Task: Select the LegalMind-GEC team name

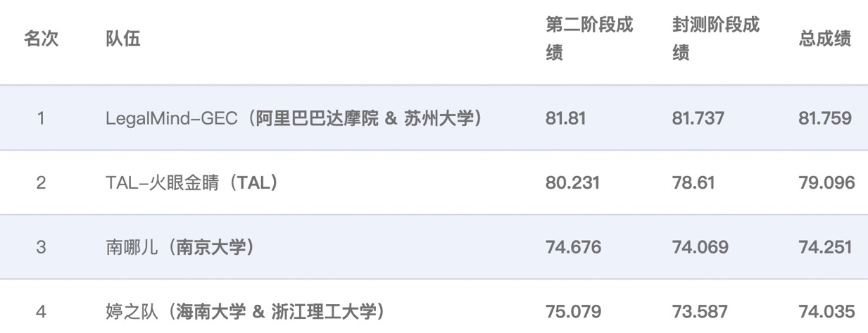Action: pyautogui.click(x=294, y=118)
